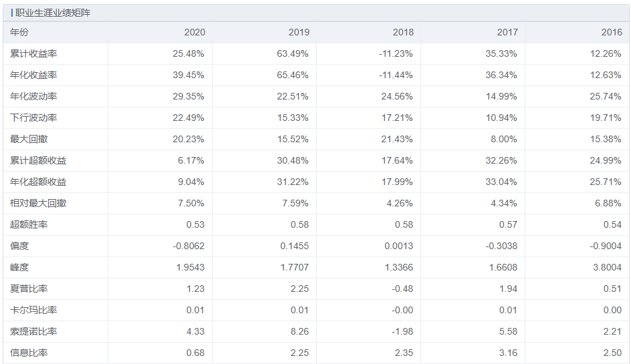
Task: Select the 3.8004 kurtosis value
Action: click(606, 267)
